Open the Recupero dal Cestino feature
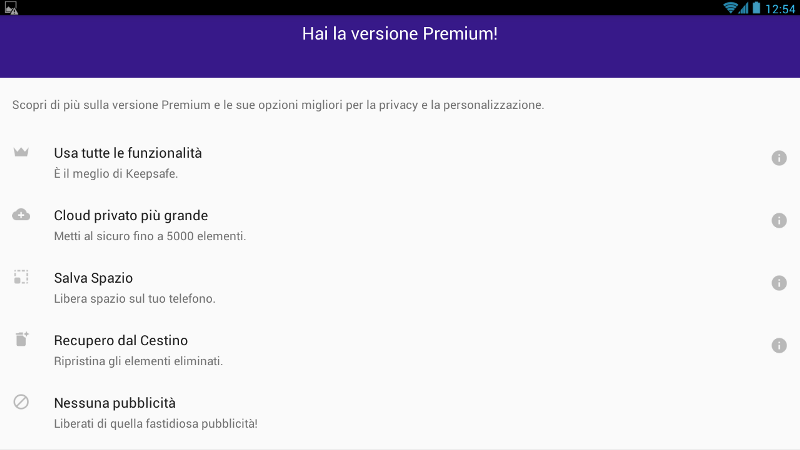Image resolution: width=800 pixels, height=450 pixels. tap(400, 350)
